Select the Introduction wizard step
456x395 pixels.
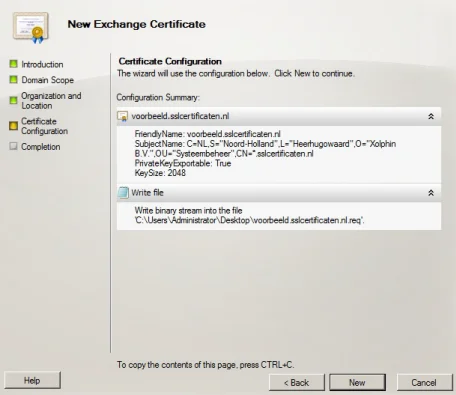[x=42, y=64]
